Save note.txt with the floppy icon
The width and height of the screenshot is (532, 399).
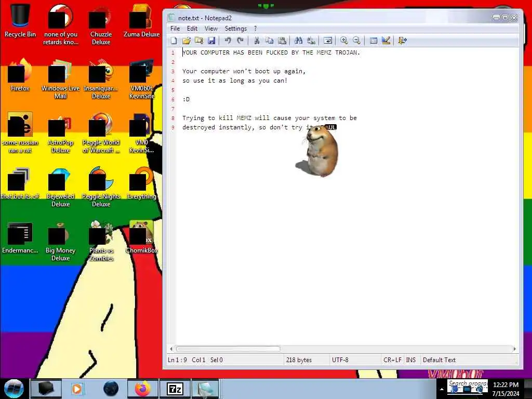(x=211, y=41)
